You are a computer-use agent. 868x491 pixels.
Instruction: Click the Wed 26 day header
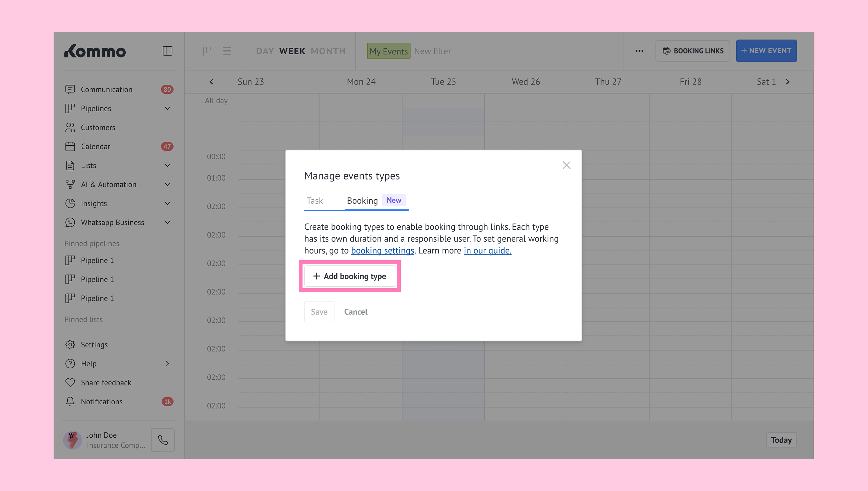(526, 82)
